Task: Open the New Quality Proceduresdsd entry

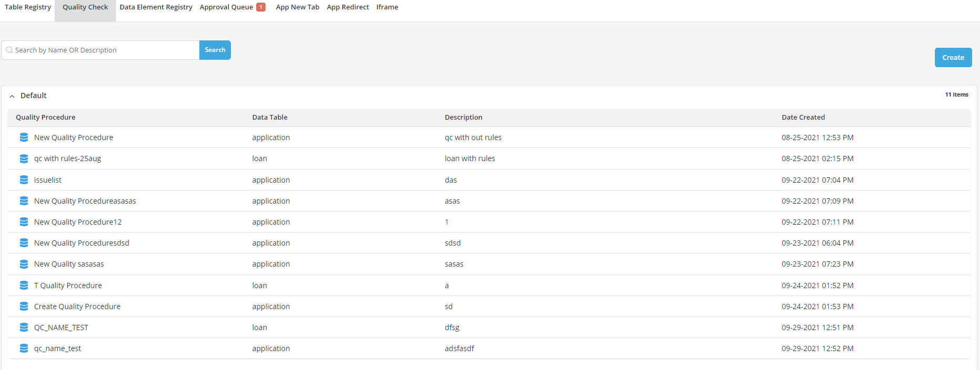Action: point(81,243)
